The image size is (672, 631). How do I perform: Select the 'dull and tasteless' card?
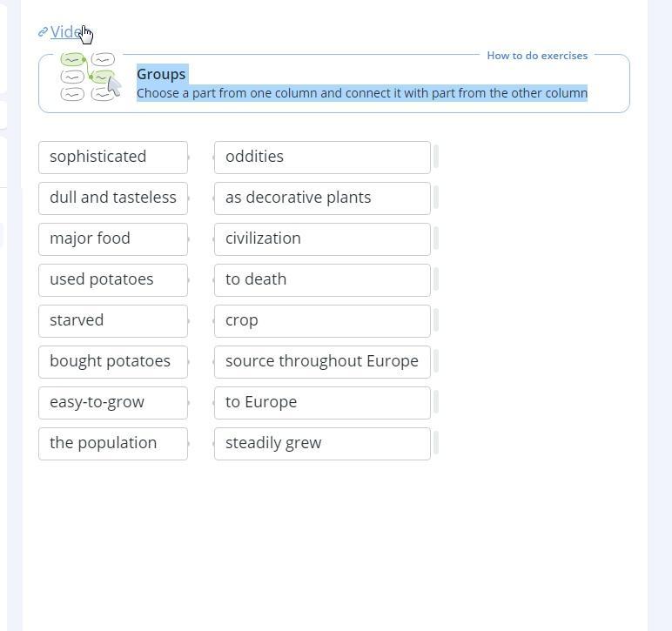coord(113,198)
